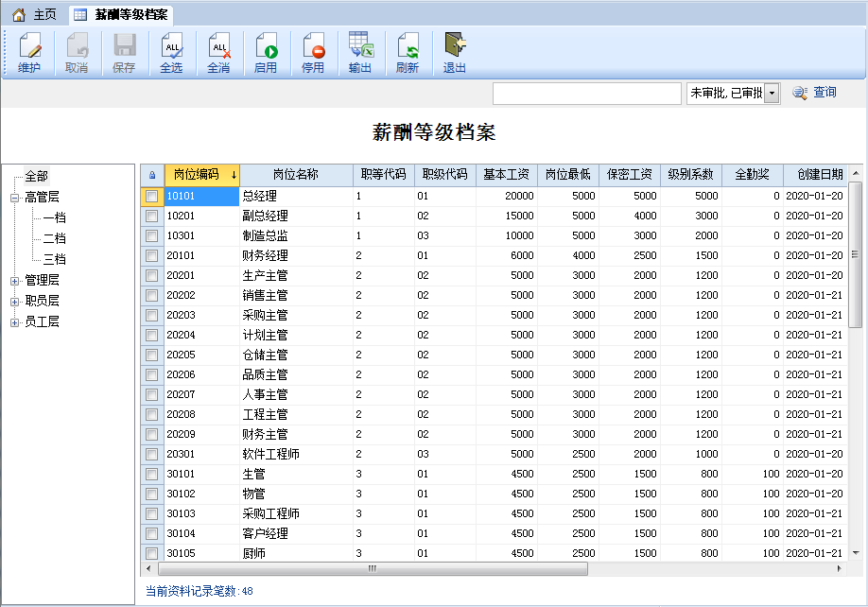
Task: Tick the checkbox for 20202 销售主管
Action: (151, 296)
